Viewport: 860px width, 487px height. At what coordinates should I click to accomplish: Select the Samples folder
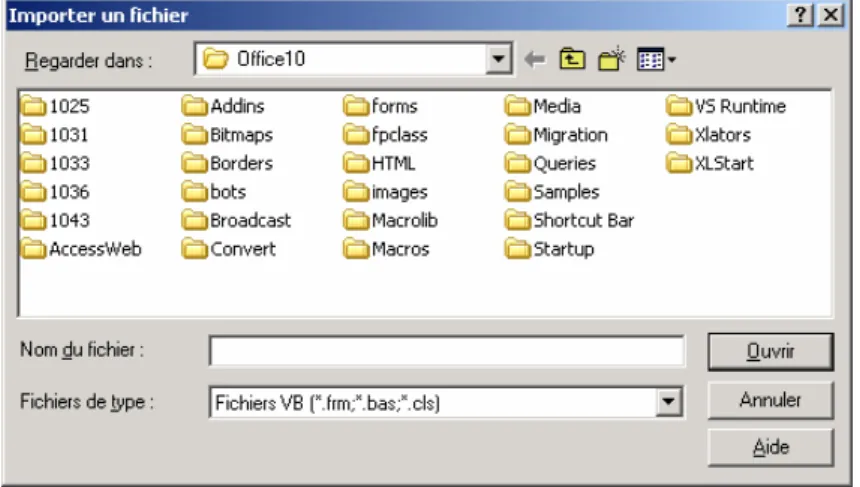click(x=552, y=192)
